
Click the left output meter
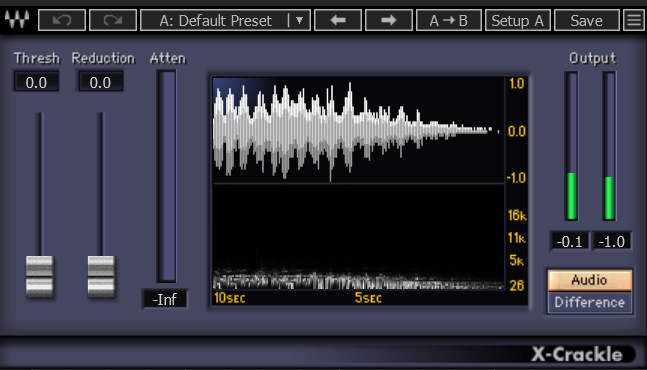[571, 146]
